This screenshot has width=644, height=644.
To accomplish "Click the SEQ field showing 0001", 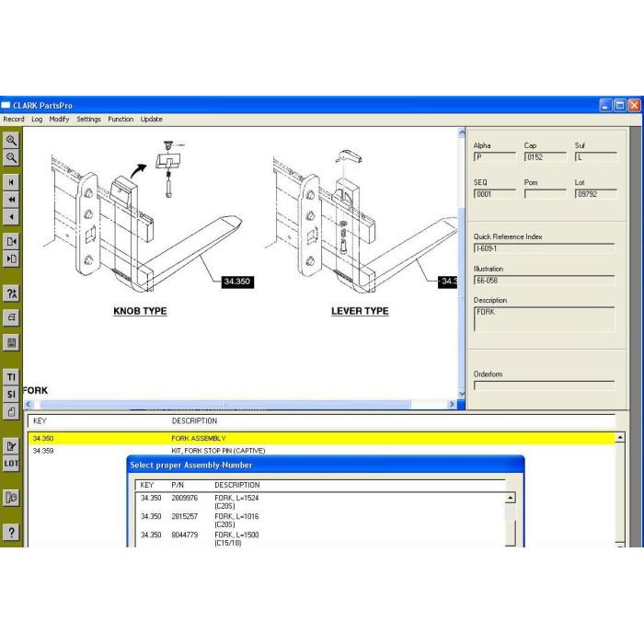I will pyautogui.click(x=495, y=194).
